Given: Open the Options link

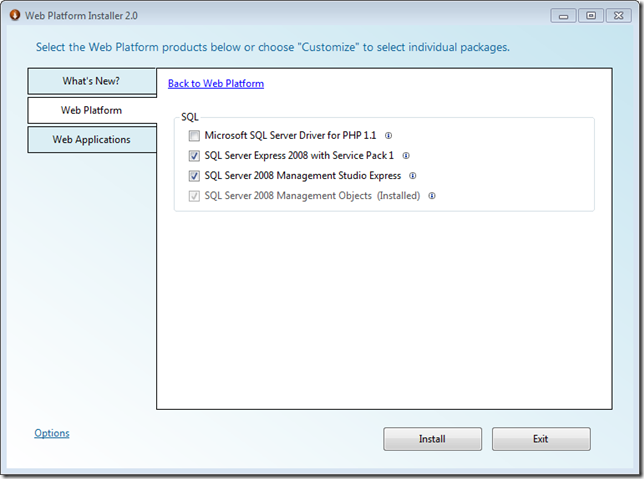Looking at the screenshot, I should point(52,433).
